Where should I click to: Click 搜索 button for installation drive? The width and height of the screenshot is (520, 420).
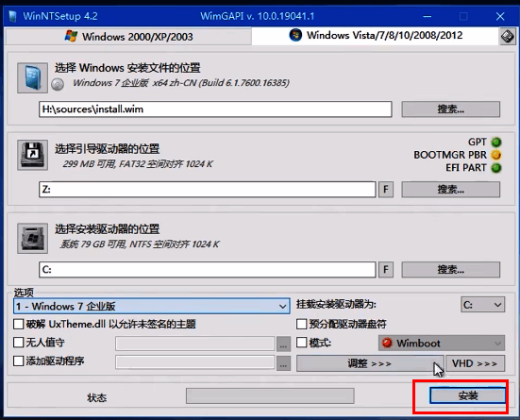pyautogui.click(x=451, y=269)
